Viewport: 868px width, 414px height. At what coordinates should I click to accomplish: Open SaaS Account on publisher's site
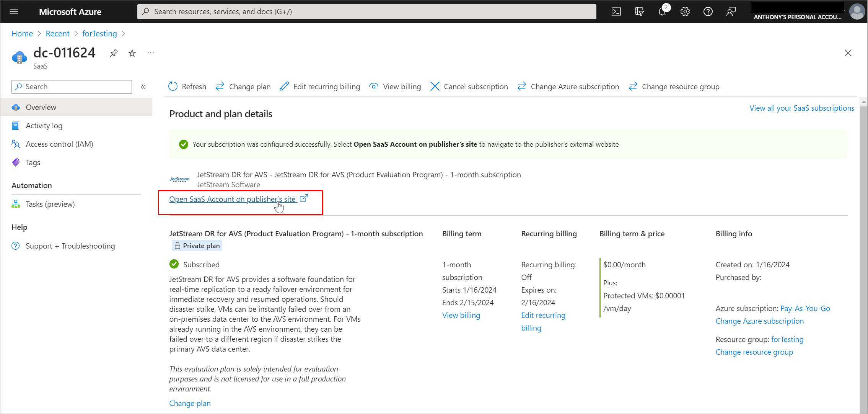tap(233, 199)
